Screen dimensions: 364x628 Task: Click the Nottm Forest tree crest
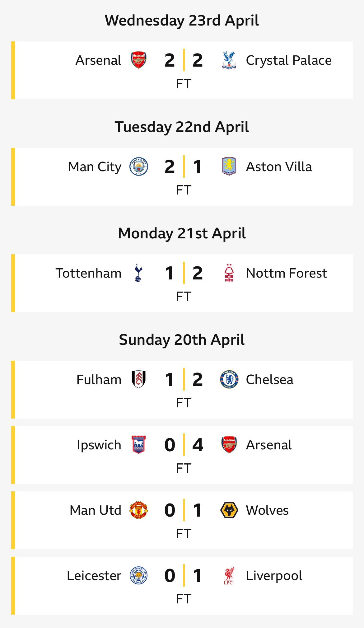229,273
